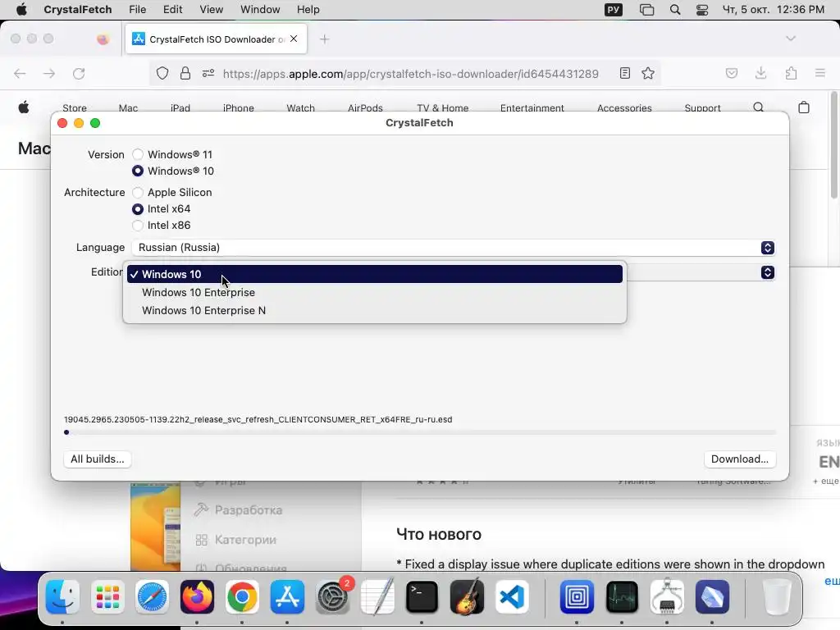
Task: Toggle reader view in Firefox
Action: click(624, 73)
